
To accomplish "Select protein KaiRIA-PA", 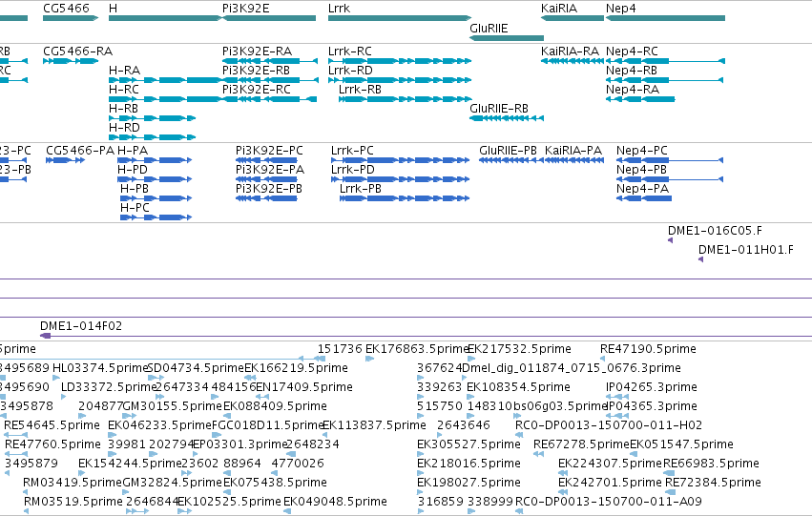I will 574,160.
